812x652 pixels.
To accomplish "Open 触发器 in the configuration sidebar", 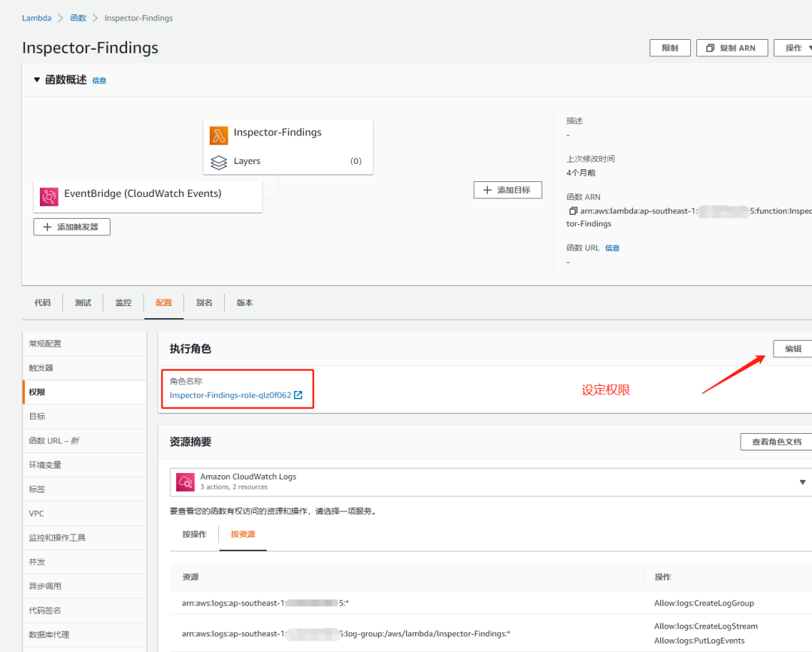I will pos(85,368).
